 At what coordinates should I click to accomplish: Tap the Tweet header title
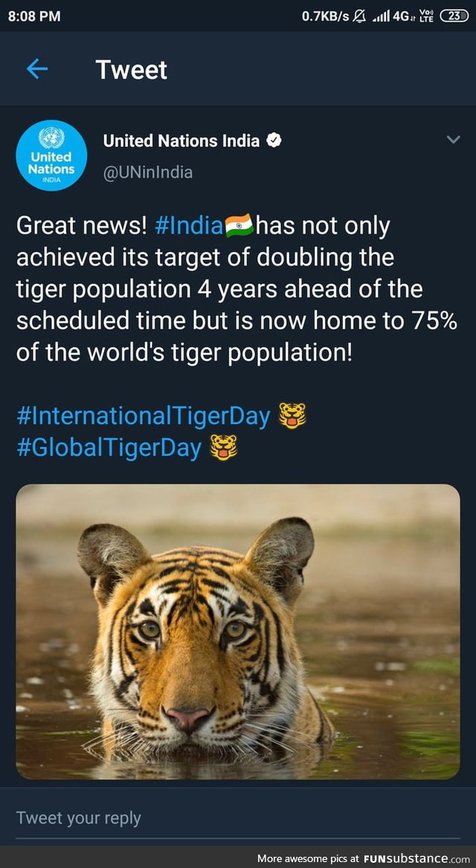pyautogui.click(x=131, y=70)
